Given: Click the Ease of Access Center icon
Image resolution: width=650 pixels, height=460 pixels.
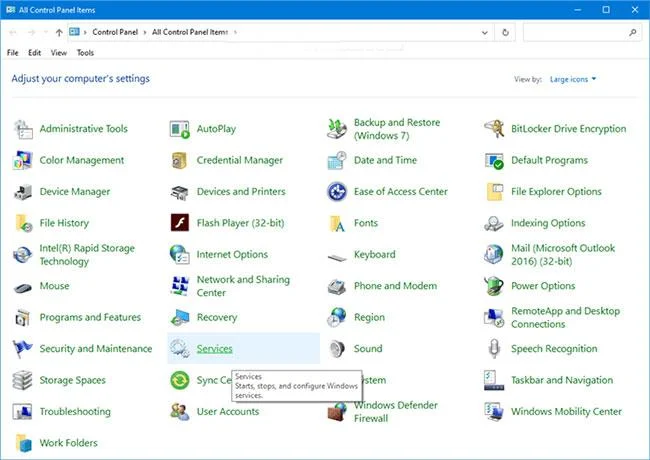Looking at the screenshot, I should 337,192.
